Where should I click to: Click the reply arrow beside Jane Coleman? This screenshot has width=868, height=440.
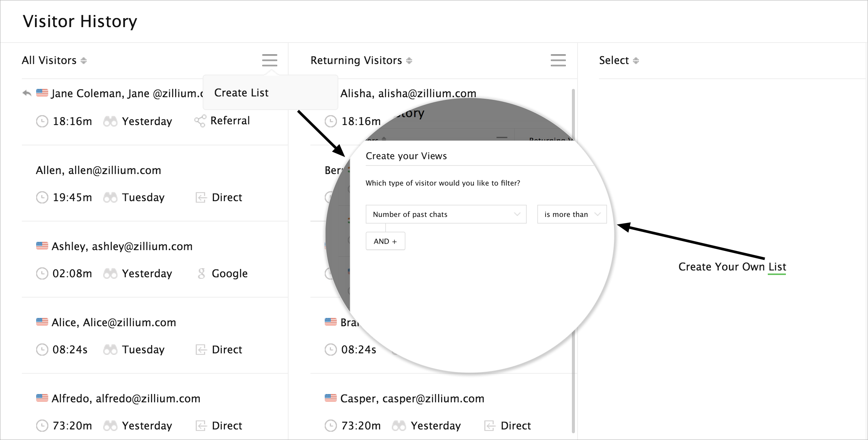[27, 93]
